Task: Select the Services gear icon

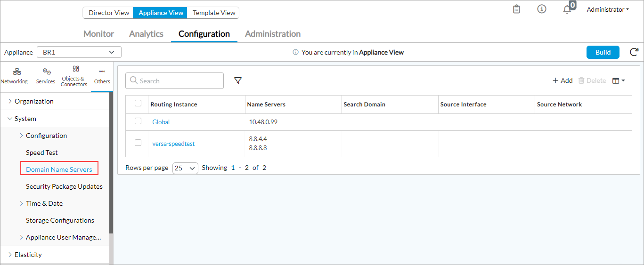Action: (46, 75)
